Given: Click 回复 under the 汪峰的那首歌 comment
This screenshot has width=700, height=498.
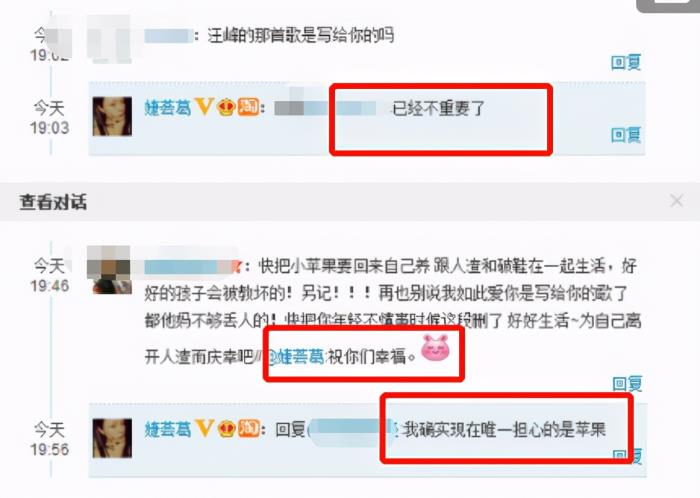Looking at the screenshot, I should tap(626, 62).
